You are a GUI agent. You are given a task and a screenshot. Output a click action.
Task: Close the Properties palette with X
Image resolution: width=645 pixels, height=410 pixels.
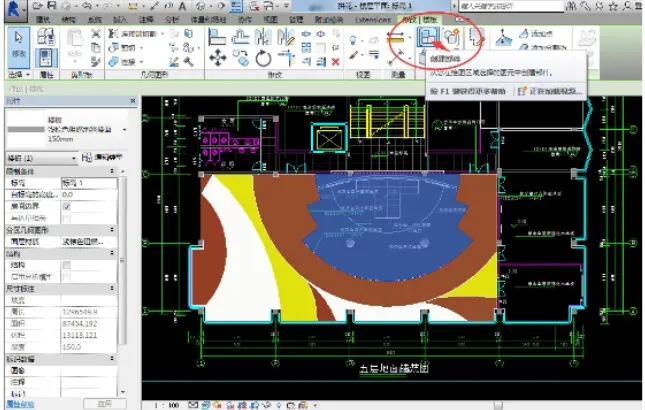click(x=132, y=100)
